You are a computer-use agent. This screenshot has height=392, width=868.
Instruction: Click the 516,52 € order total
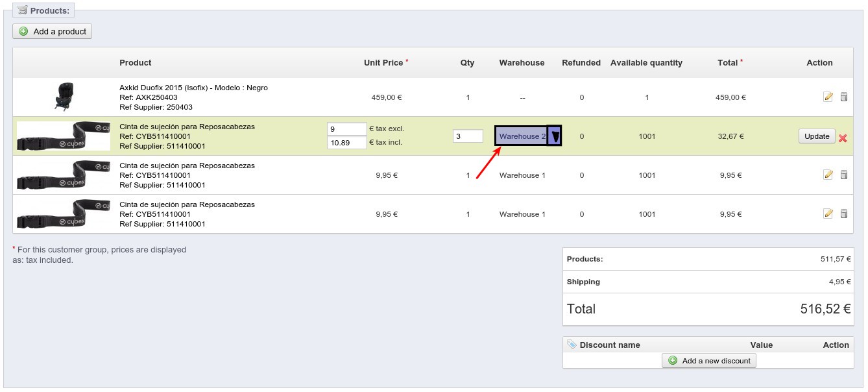[825, 309]
